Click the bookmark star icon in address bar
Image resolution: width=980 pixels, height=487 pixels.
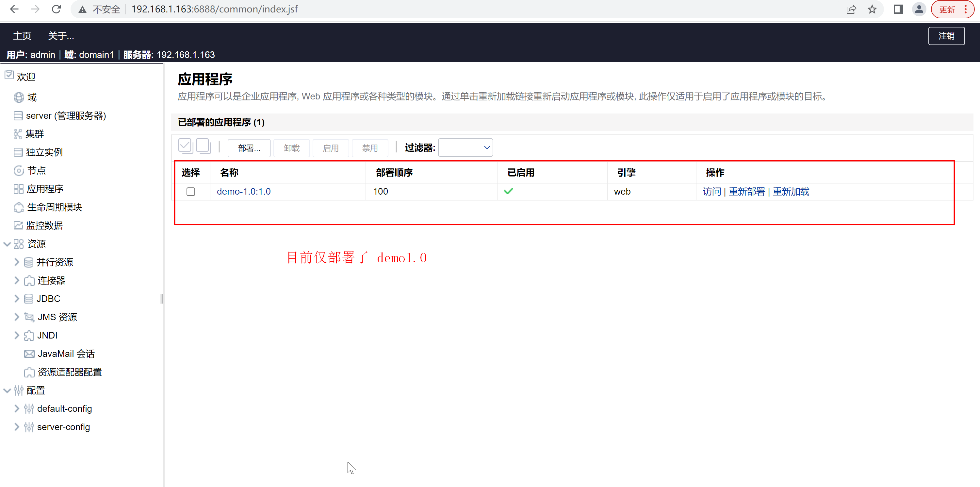(872, 9)
